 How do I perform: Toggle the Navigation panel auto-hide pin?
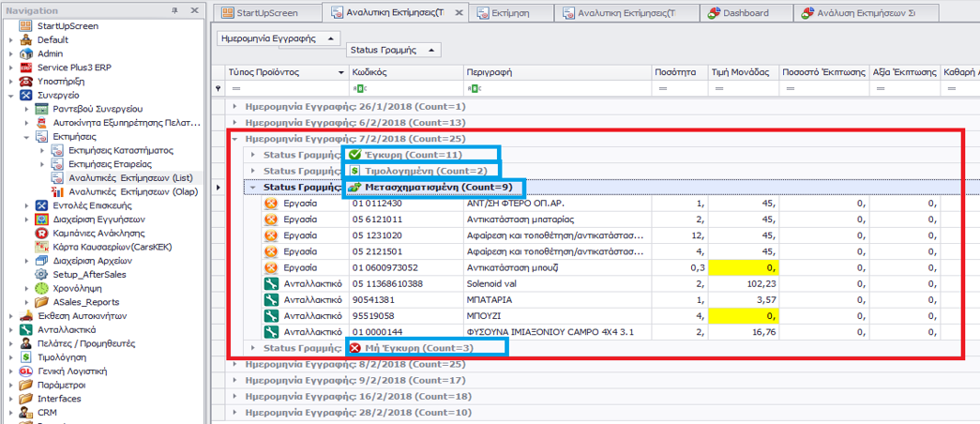click(x=174, y=9)
